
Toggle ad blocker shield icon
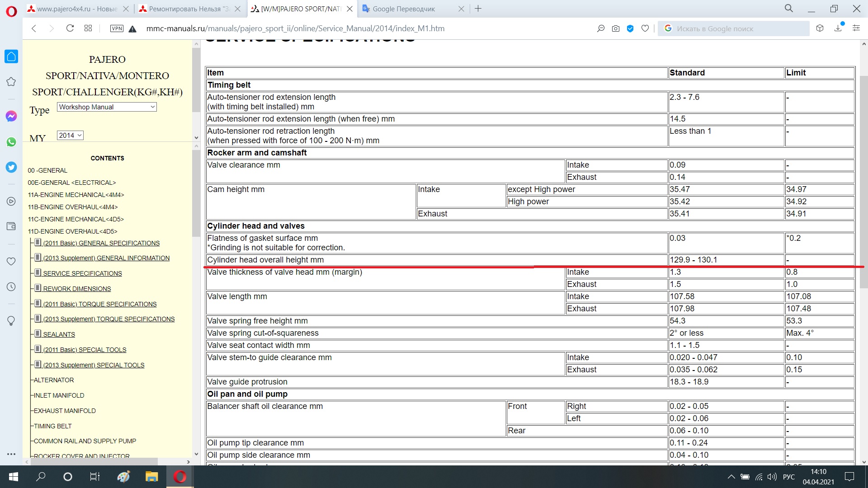tap(630, 28)
